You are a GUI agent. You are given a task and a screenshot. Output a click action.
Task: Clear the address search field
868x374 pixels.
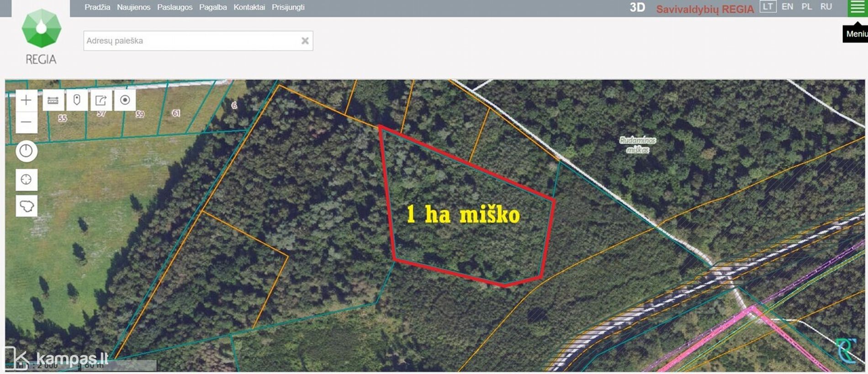pyautogui.click(x=305, y=41)
